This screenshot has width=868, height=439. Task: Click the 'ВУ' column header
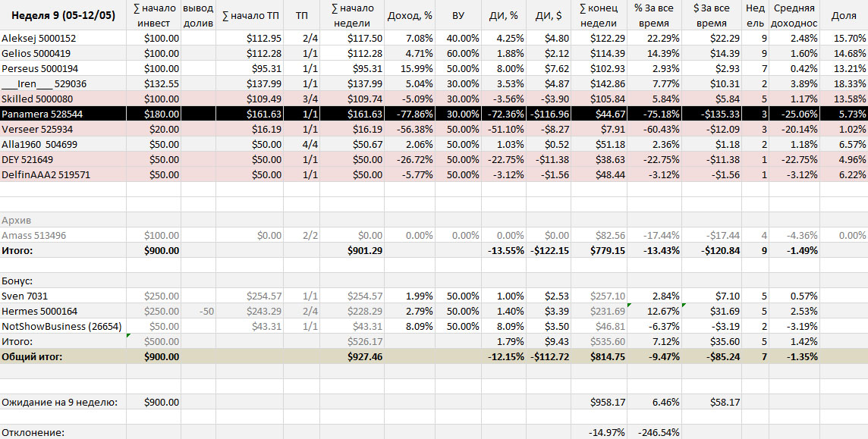[x=458, y=15]
